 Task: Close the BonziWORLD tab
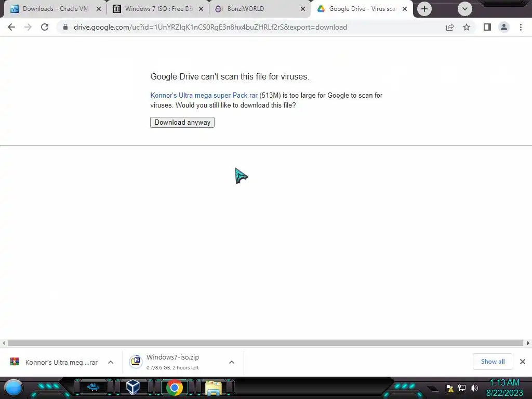[303, 9]
